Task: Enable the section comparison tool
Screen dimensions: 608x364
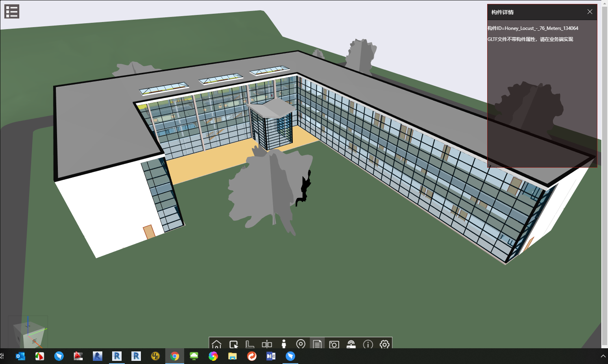Action: (x=267, y=344)
